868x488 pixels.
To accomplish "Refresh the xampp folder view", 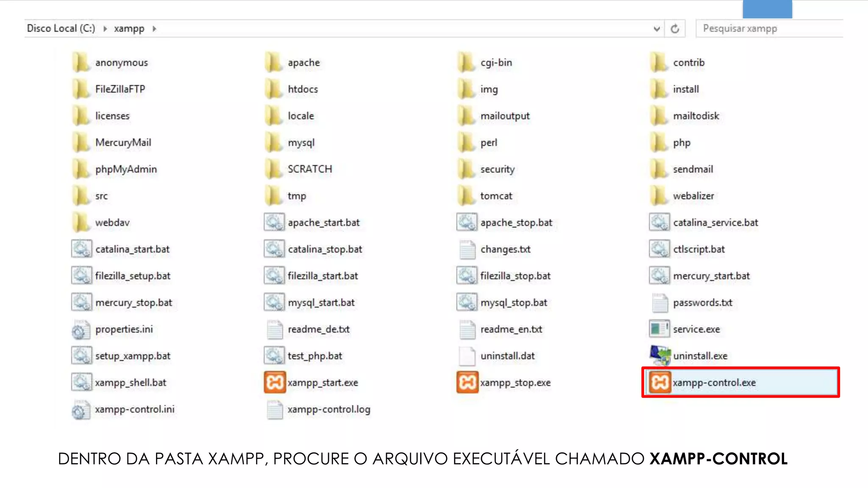I will (675, 28).
